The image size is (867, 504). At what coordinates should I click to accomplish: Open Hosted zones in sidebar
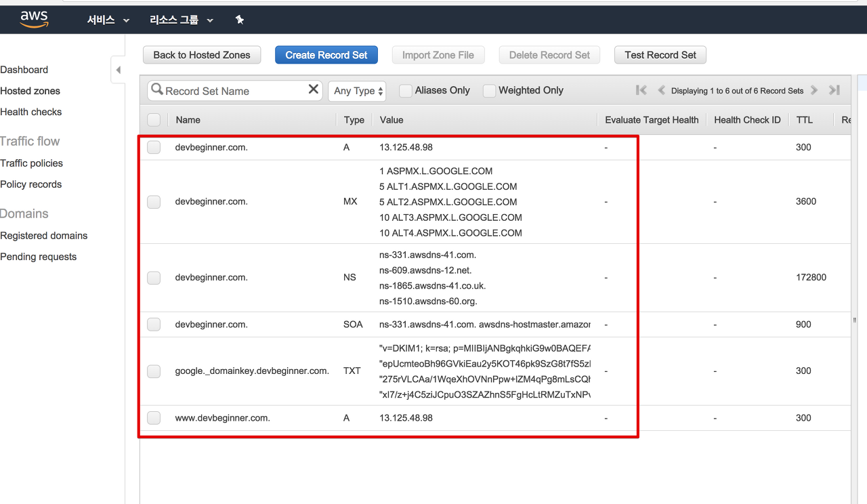pyautogui.click(x=30, y=91)
